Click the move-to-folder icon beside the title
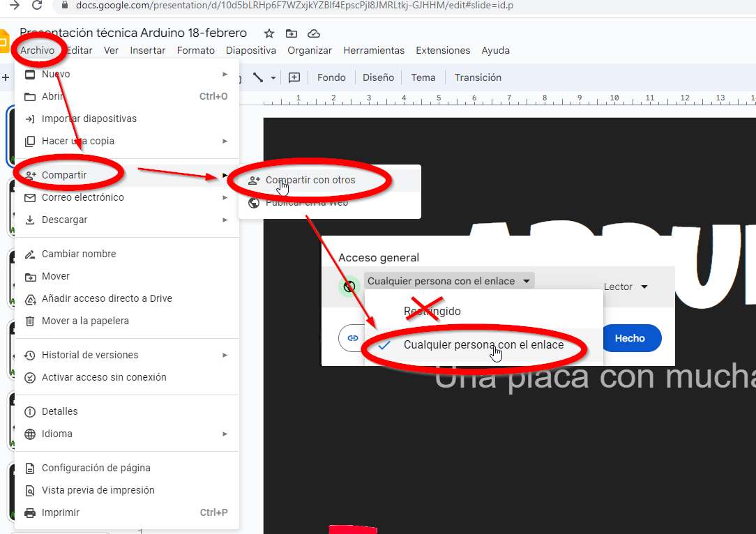The image size is (756, 534). coord(292,33)
